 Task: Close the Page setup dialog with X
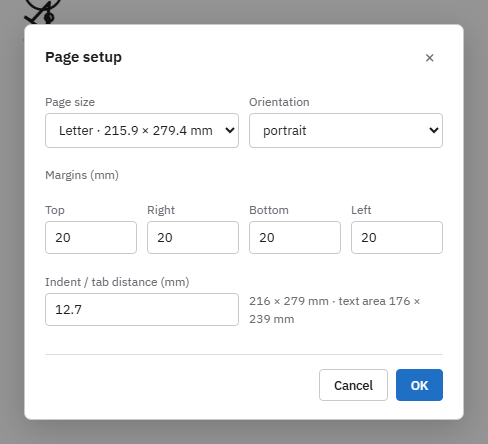[429, 58]
